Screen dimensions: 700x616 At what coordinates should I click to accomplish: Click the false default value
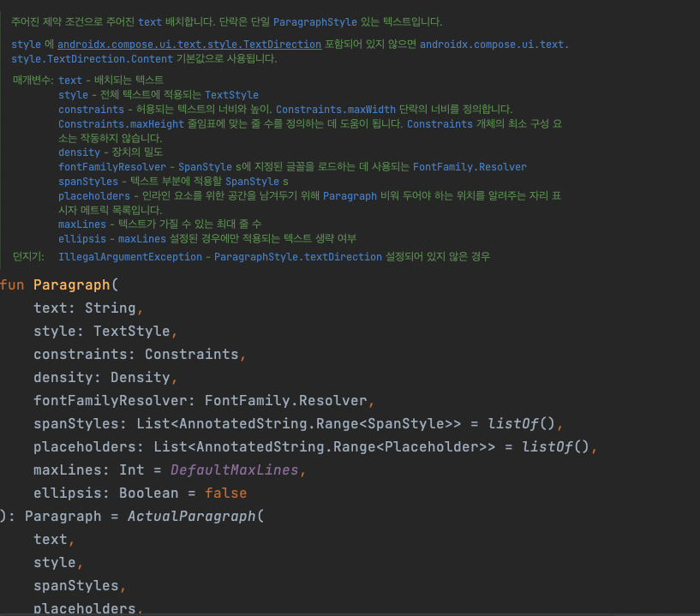coord(225,493)
